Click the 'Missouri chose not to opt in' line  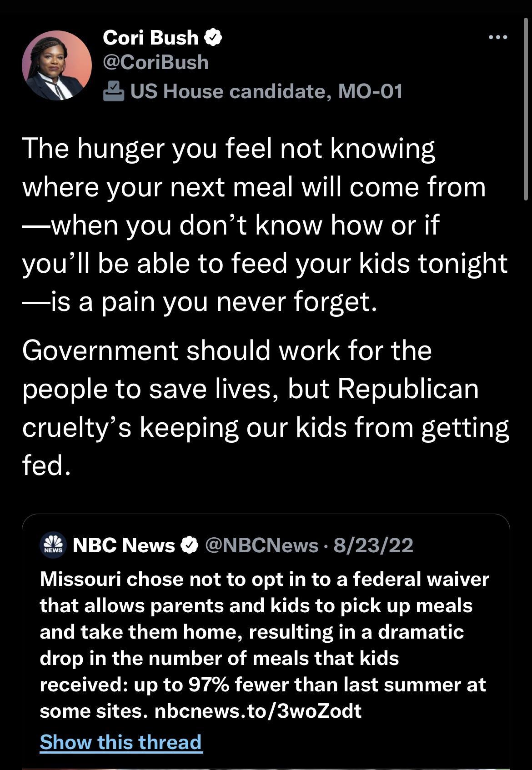coord(264,579)
